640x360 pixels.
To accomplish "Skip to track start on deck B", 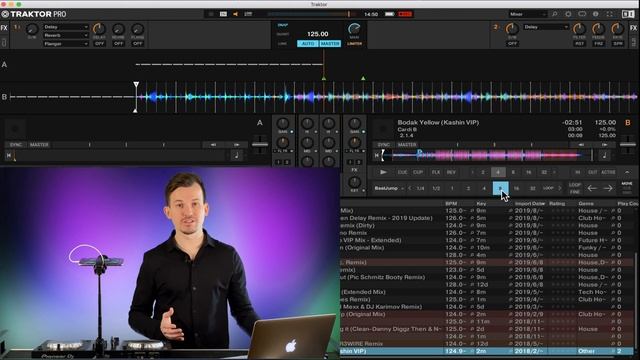I will pos(377,155).
